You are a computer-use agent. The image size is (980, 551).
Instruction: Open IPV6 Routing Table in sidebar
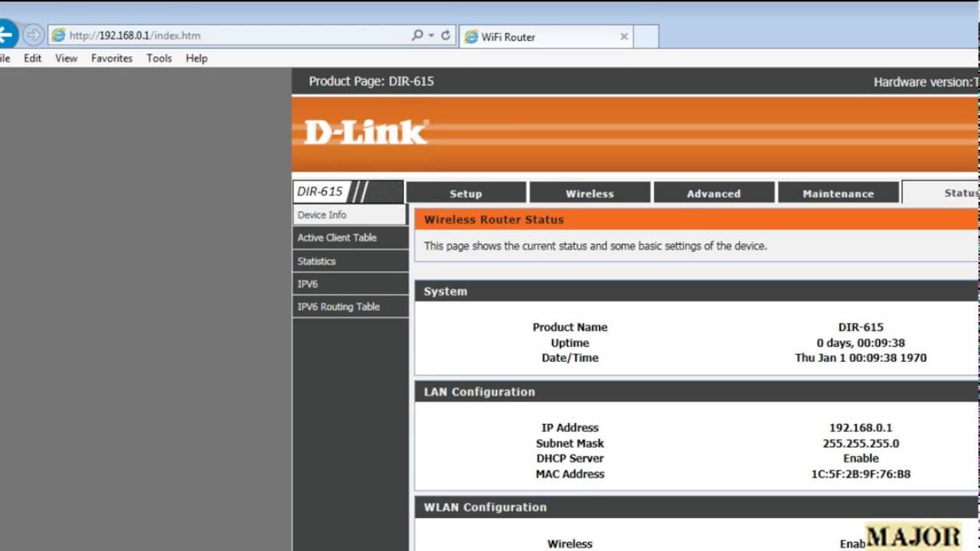[350, 307]
